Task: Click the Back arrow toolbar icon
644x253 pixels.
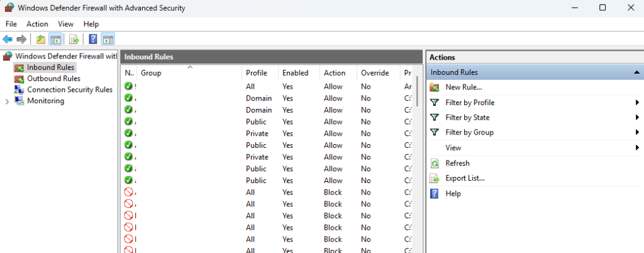Action: tap(8, 40)
